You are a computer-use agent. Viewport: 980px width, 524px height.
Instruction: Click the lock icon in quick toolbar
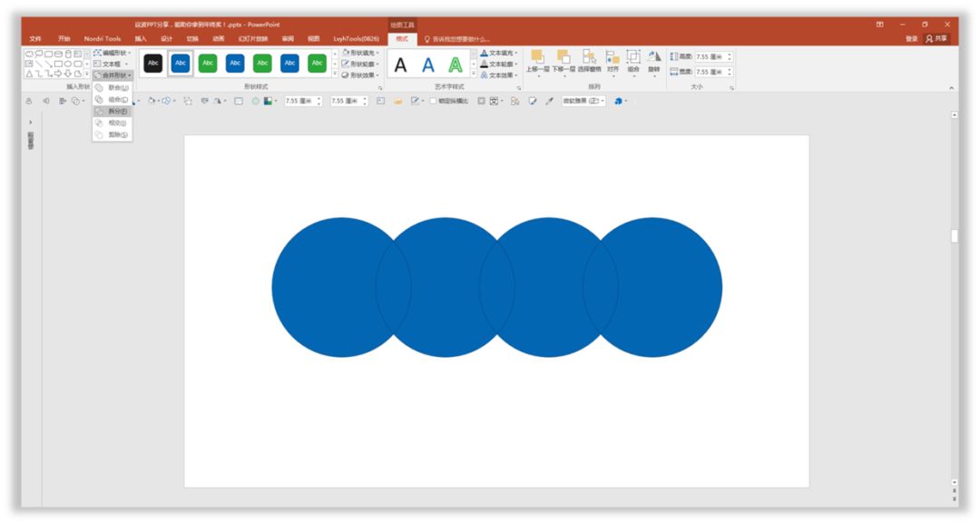(29, 101)
